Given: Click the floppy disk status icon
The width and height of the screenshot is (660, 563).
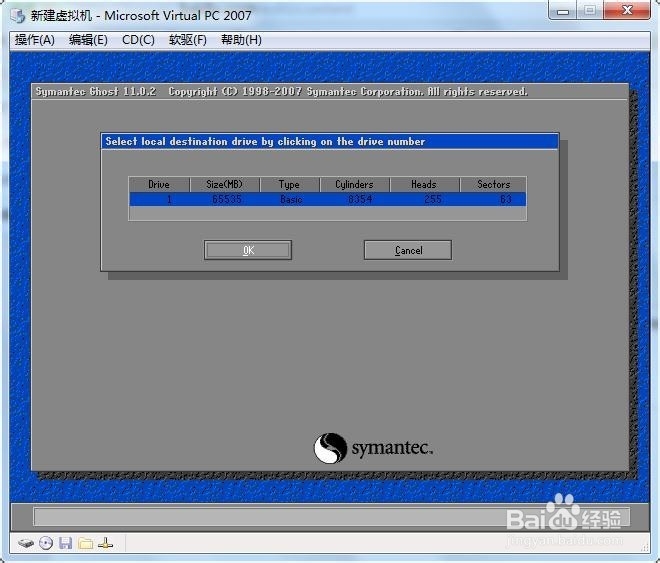Looking at the screenshot, I should pyautogui.click(x=65, y=543).
